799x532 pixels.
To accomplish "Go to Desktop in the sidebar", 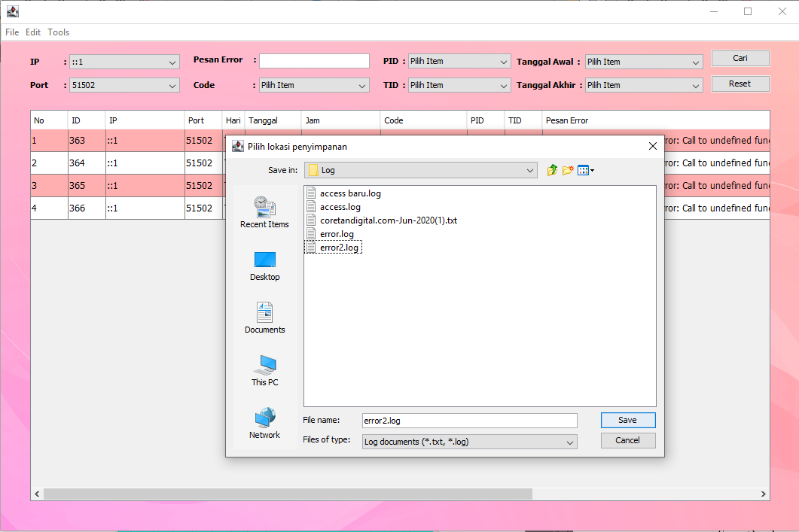I will [264, 266].
